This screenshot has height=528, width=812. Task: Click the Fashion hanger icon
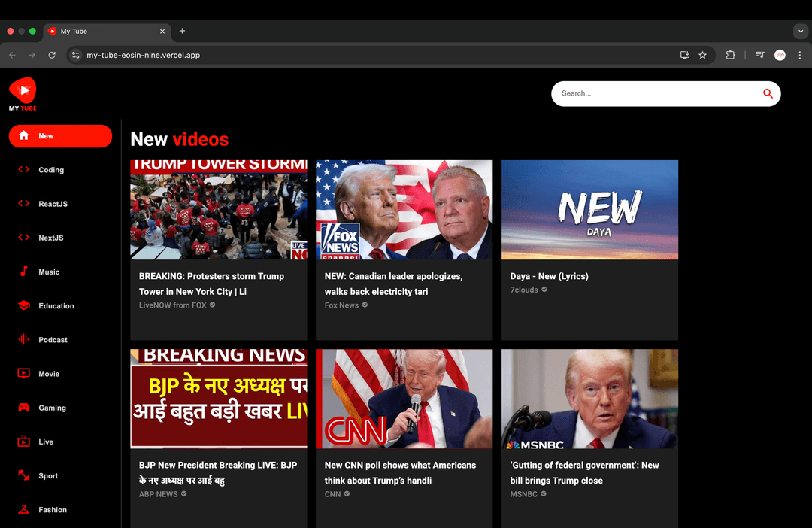[24, 509]
